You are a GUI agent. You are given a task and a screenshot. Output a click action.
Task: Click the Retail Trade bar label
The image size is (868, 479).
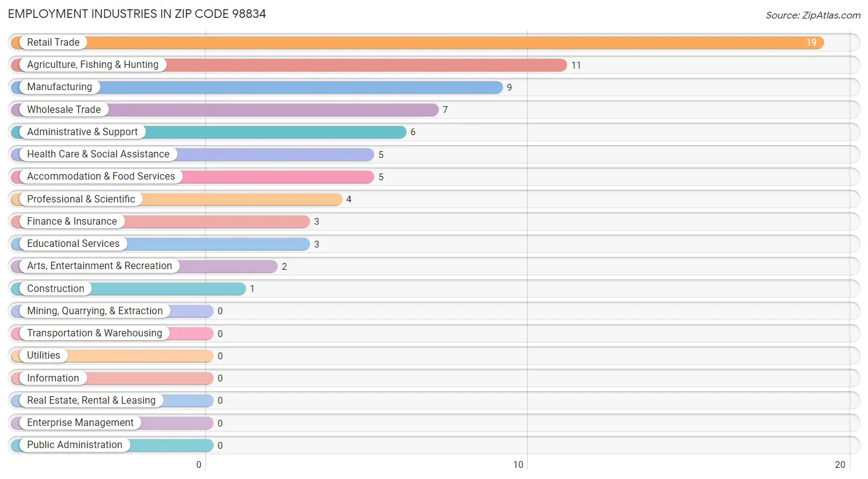[53, 43]
